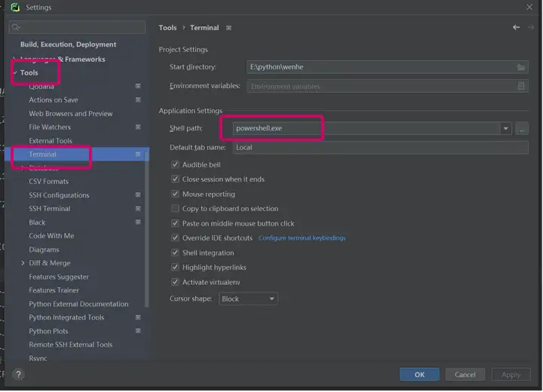
Task: Open the Start directory folder browse icon
Action: [x=520, y=67]
